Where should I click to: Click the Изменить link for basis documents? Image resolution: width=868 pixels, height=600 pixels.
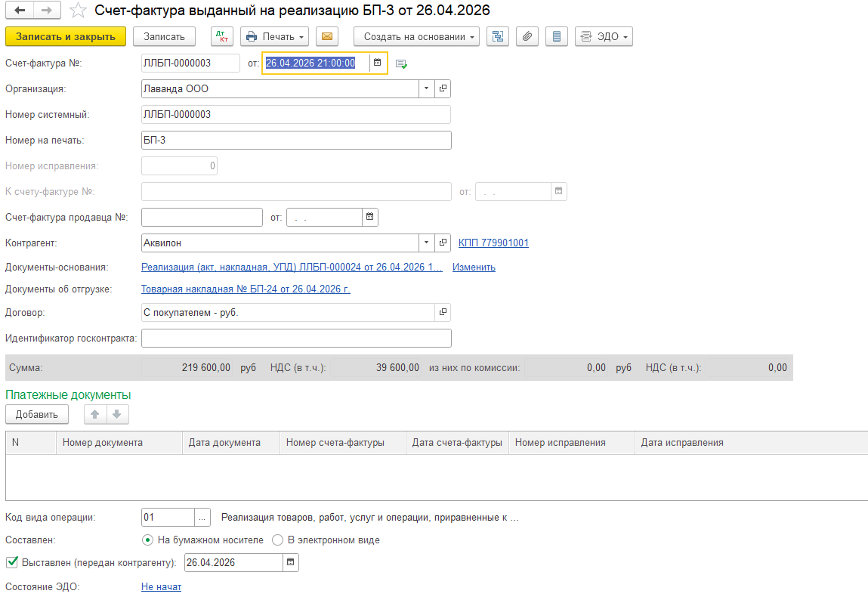pos(474,267)
